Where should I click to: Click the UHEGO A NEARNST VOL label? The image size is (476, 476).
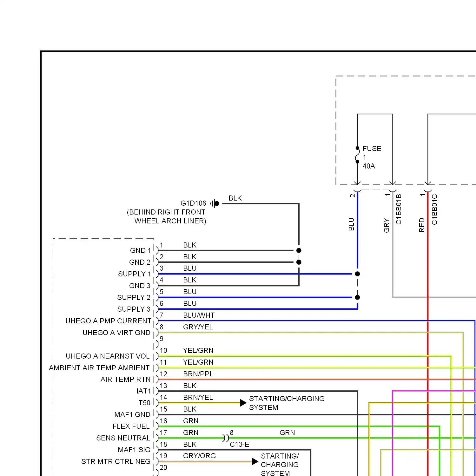(108, 356)
